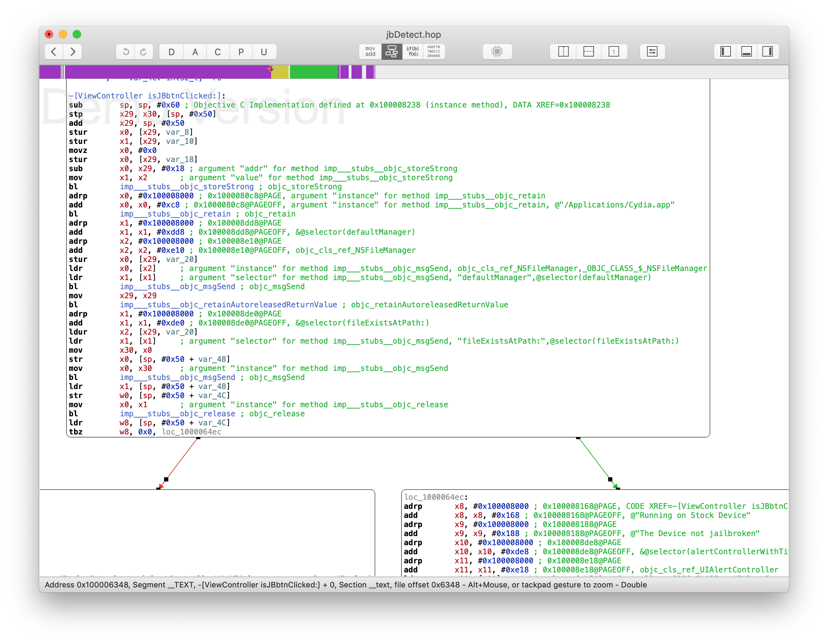The width and height of the screenshot is (828, 644).
Task: Click red arrow marker in navigation bar
Action: pyautogui.click(x=271, y=68)
